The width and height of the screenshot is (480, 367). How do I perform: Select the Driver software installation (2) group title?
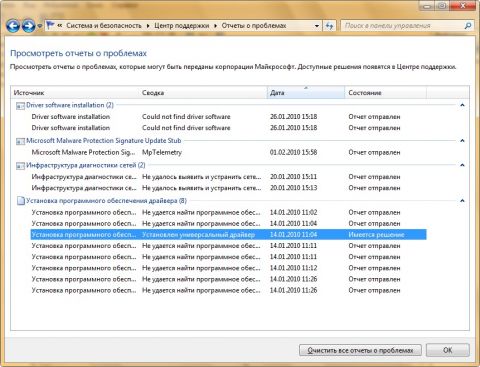tap(70, 105)
